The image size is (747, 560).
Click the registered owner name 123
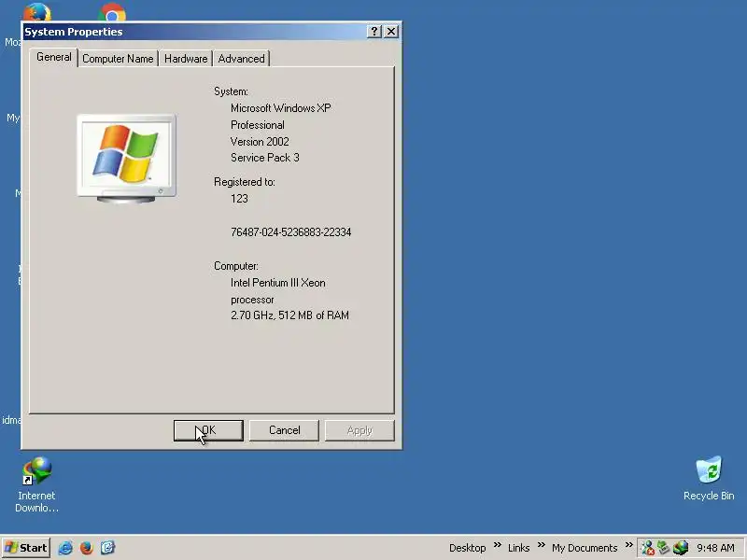click(239, 199)
